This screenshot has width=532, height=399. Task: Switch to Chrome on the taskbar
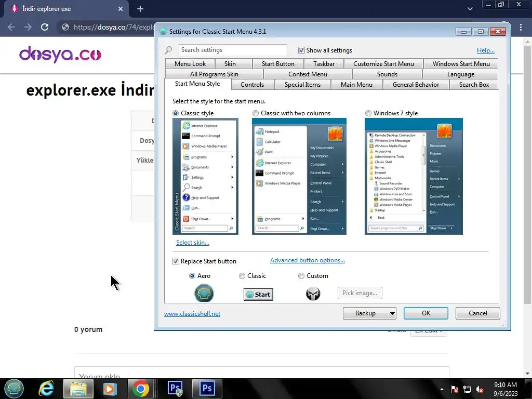pos(140,389)
